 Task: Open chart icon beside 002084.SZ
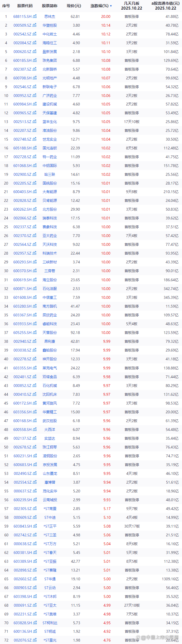click(x=35, y=43)
